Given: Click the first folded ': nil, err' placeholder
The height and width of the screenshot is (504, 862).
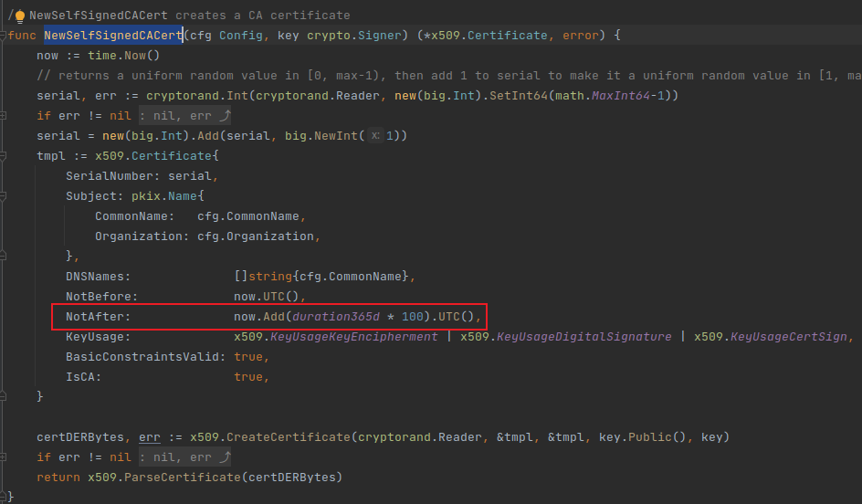Looking at the screenshot, I should coord(185,116).
